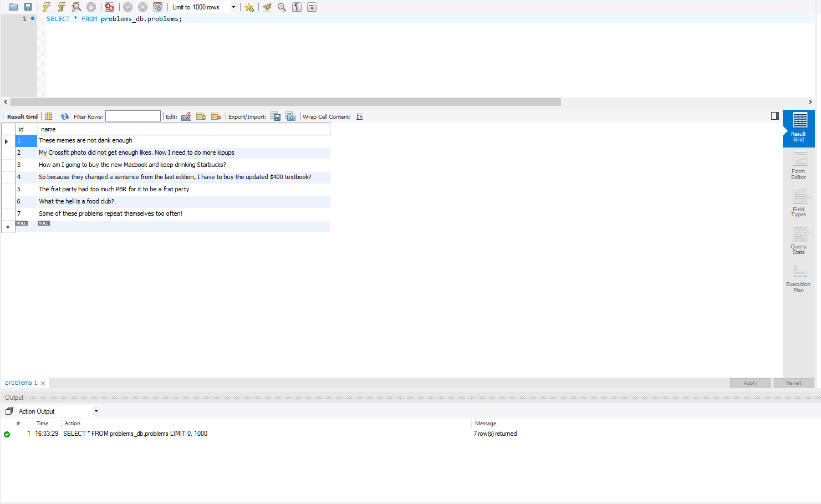Select 'What the hell is a food club?' cell
The height and width of the screenshot is (504, 821).
(184, 202)
